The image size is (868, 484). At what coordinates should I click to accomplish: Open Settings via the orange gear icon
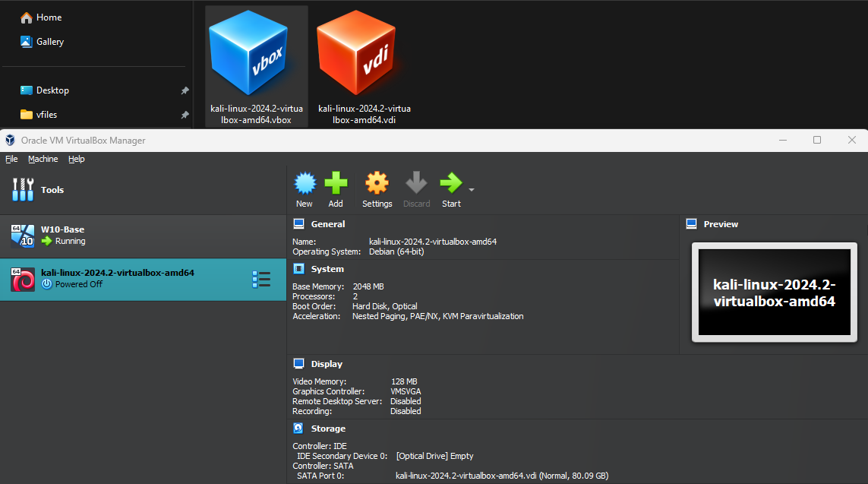click(x=377, y=183)
